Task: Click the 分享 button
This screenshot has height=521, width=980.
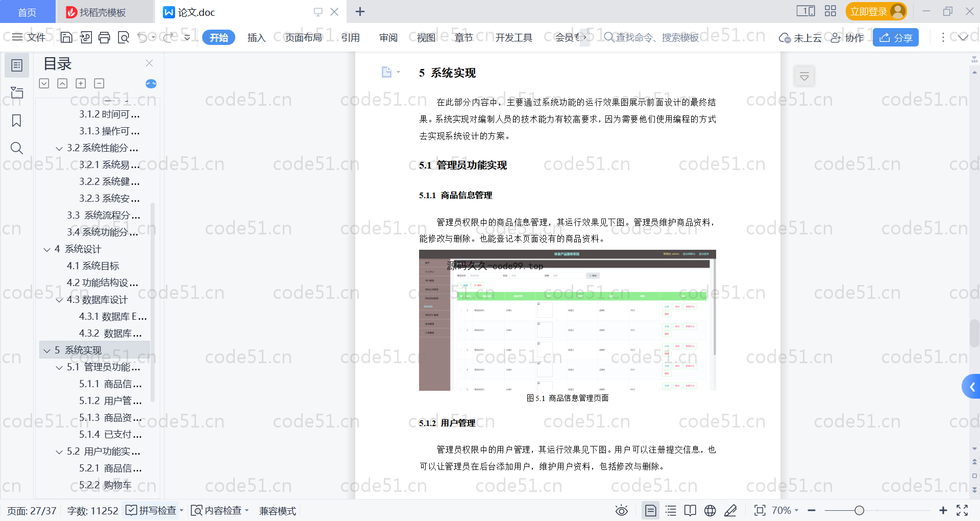Action: point(896,37)
